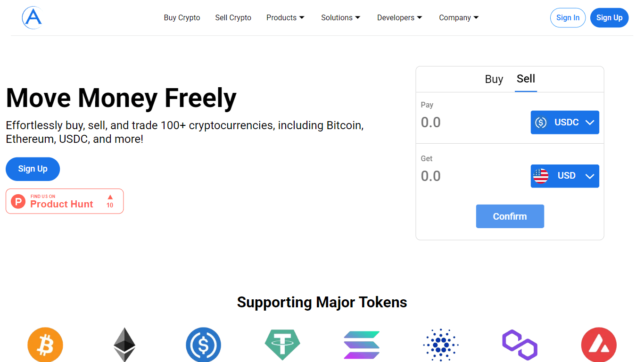This screenshot has height=362, width=644.
Task: Select the Cardano token icon
Action: pyautogui.click(x=441, y=345)
